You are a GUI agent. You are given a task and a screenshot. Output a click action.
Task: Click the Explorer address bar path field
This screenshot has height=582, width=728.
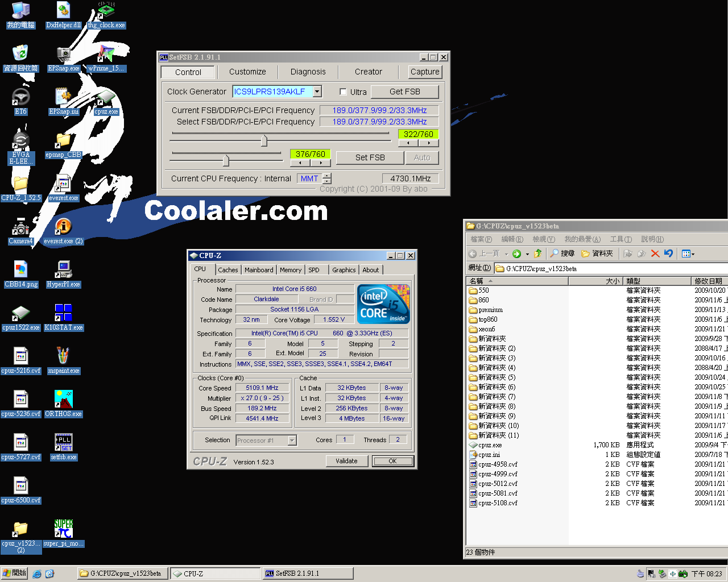click(611, 268)
